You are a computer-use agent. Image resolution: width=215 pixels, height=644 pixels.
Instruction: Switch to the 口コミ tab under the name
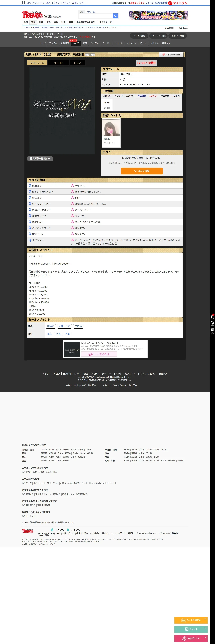point(77,63)
